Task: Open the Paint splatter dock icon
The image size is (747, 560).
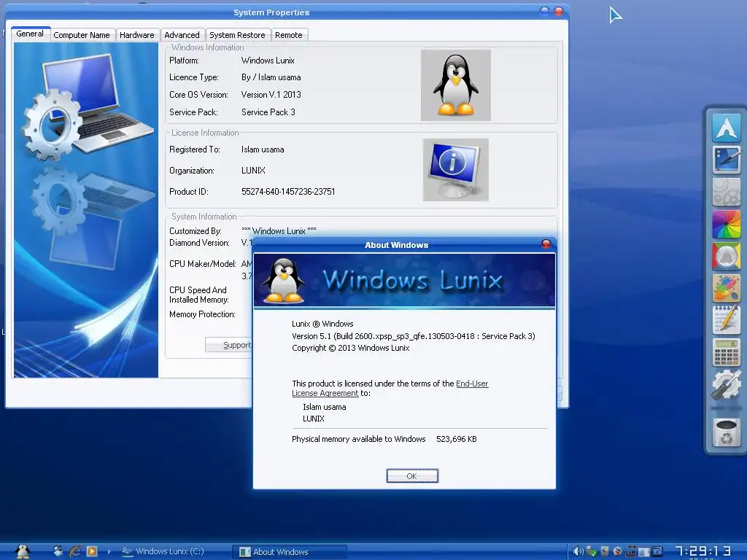Action: click(726, 288)
